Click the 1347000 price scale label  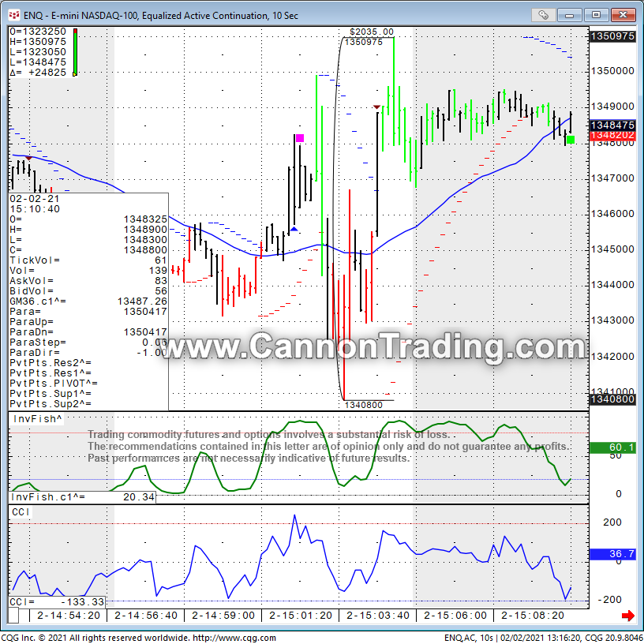pos(612,178)
